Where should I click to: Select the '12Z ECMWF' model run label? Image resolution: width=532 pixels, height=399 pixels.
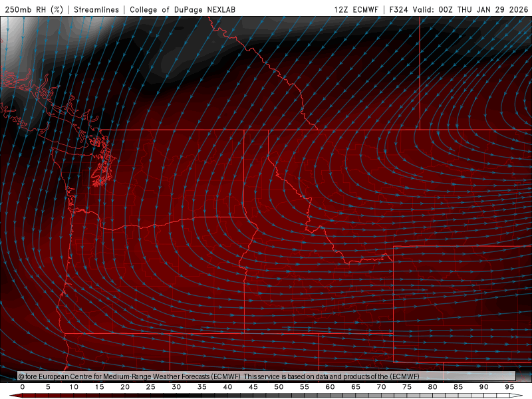(x=356, y=9)
